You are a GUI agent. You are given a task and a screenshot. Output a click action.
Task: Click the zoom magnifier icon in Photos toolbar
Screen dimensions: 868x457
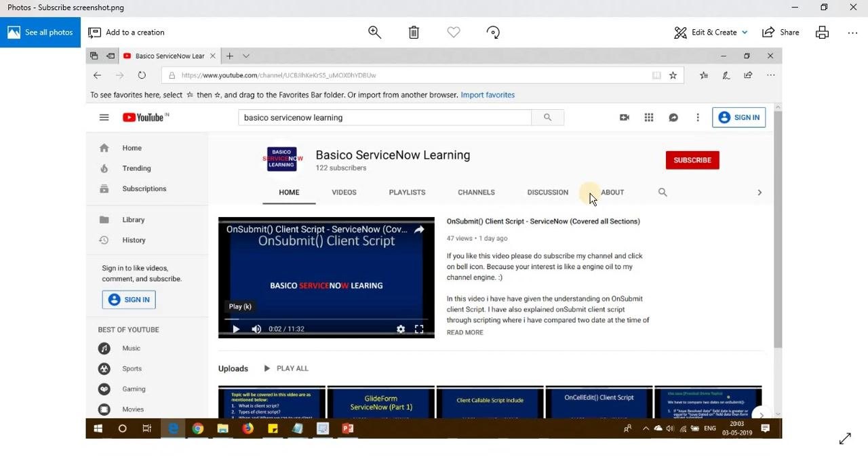tap(374, 32)
